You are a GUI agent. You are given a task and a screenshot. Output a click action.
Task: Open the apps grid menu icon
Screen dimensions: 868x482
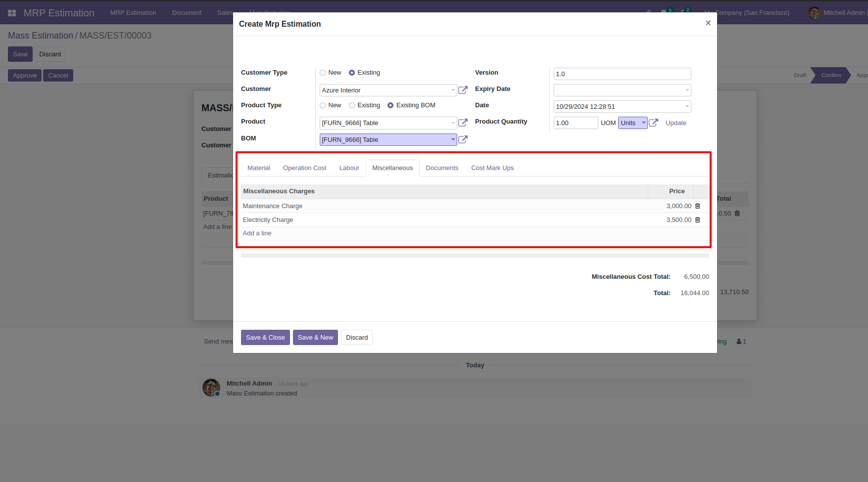pyautogui.click(x=12, y=13)
